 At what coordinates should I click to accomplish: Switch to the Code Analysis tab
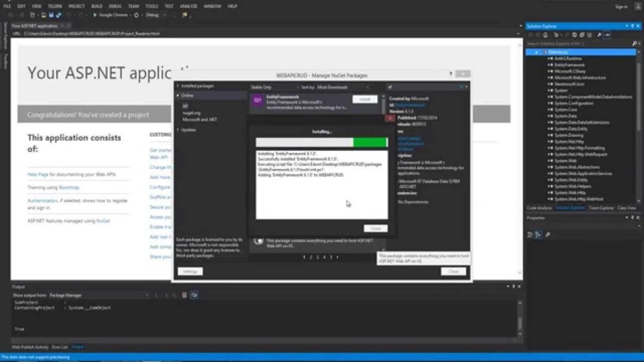click(539, 208)
